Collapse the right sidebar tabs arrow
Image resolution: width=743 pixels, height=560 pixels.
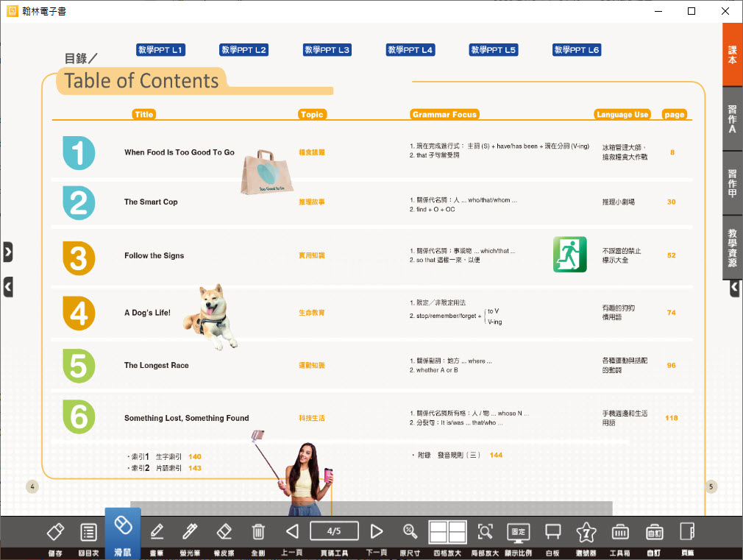pyautogui.click(x=734, y=288)
